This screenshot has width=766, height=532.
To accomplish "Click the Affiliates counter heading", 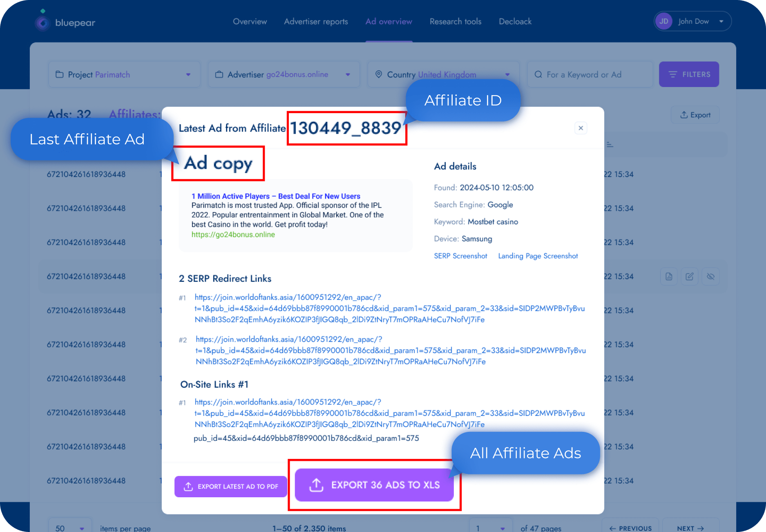I will pyautogui.click(x=135, y=114).
